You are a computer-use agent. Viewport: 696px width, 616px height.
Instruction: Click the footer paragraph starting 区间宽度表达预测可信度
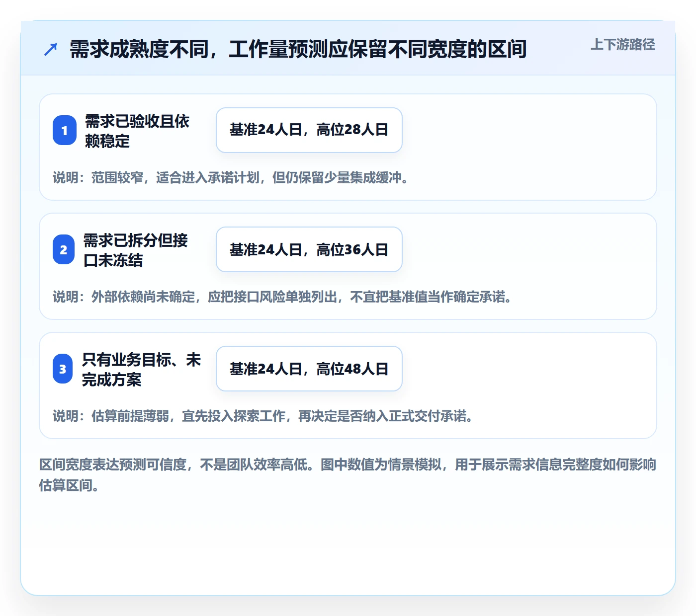348,475
